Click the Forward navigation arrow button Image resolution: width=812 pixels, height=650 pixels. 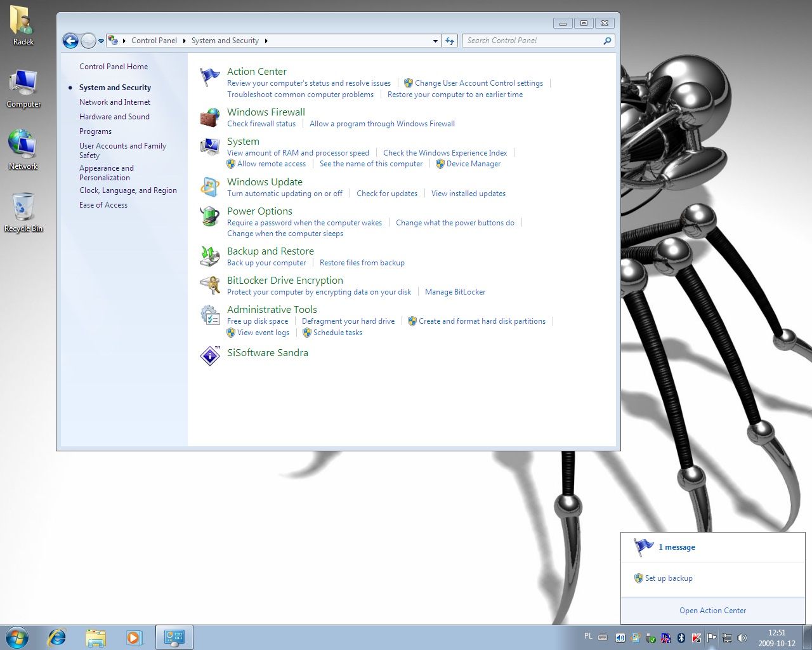[88, 41]
